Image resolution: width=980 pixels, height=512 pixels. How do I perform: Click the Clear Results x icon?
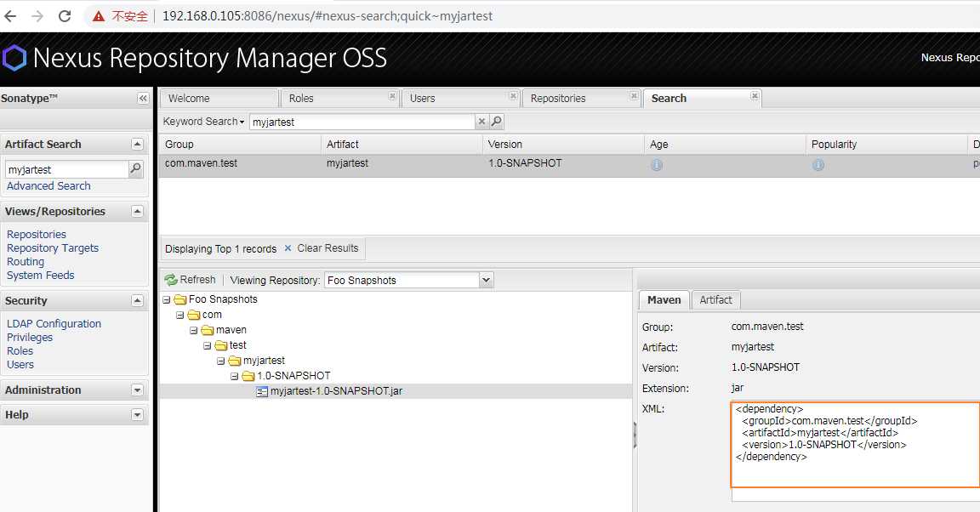coord(288,248)
